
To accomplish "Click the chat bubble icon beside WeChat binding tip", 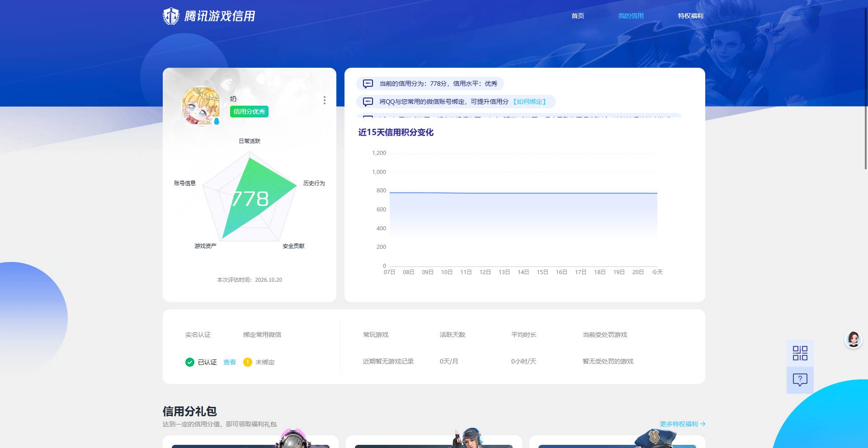I will (368, 102).
